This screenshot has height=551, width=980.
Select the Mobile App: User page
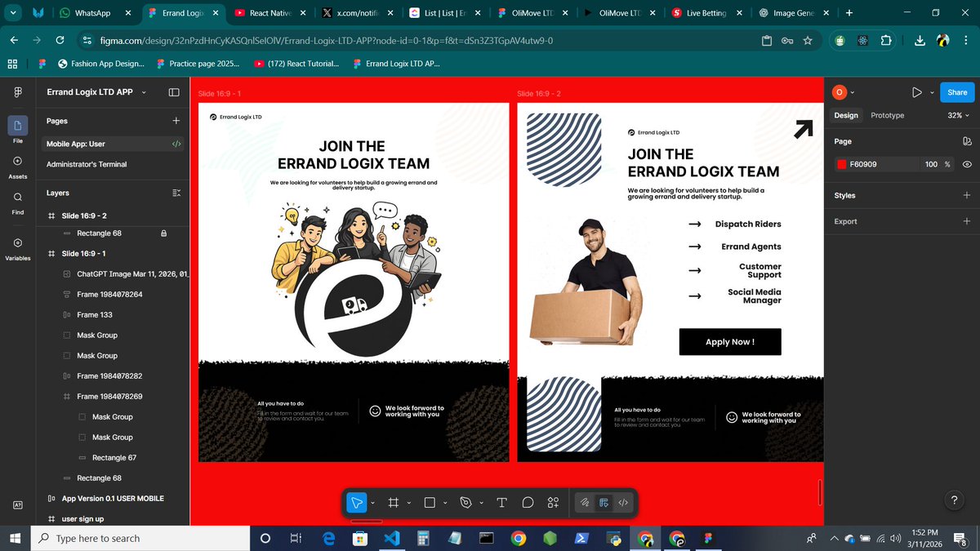(x=113, y=144)
